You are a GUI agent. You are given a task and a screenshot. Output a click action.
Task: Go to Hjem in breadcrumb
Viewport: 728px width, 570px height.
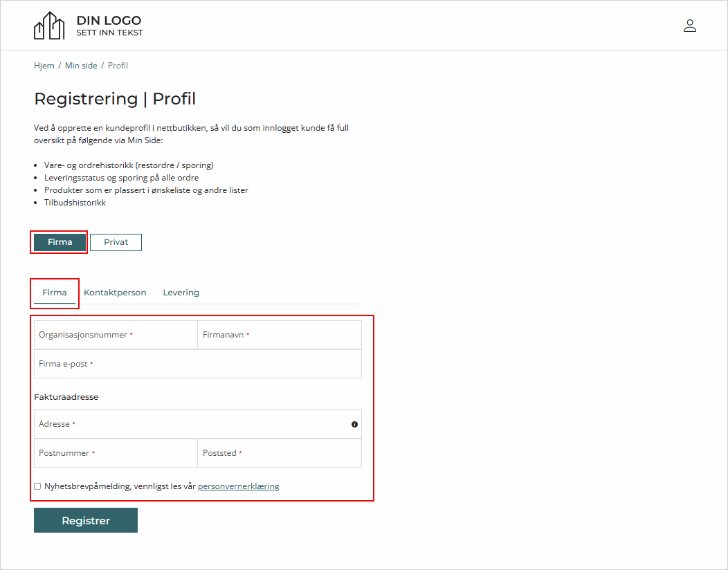(44, 66)
